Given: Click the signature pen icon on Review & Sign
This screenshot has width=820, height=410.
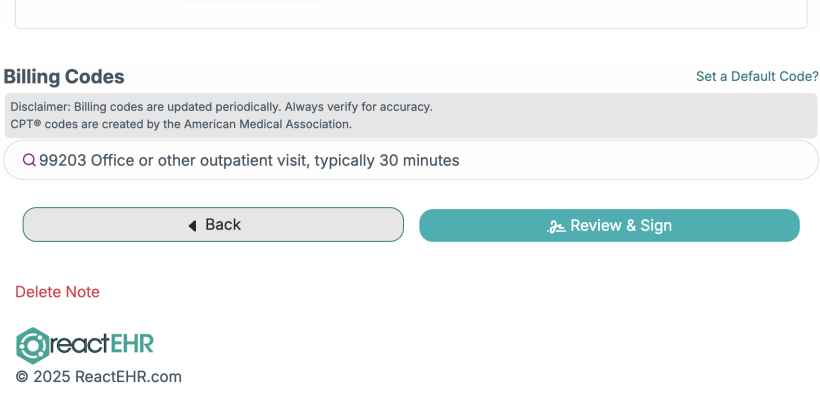Looking at the screenshot, I should (x=556, y=226).
